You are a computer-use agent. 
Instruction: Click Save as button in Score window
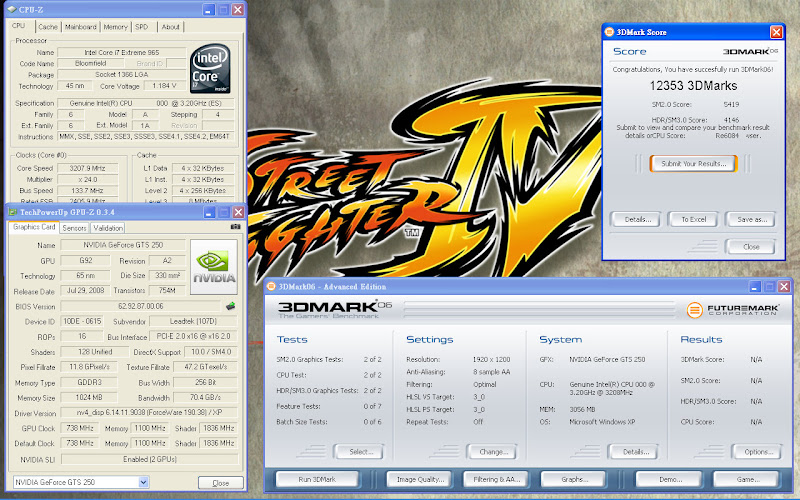pyautogui.click(x=751, y=219)
